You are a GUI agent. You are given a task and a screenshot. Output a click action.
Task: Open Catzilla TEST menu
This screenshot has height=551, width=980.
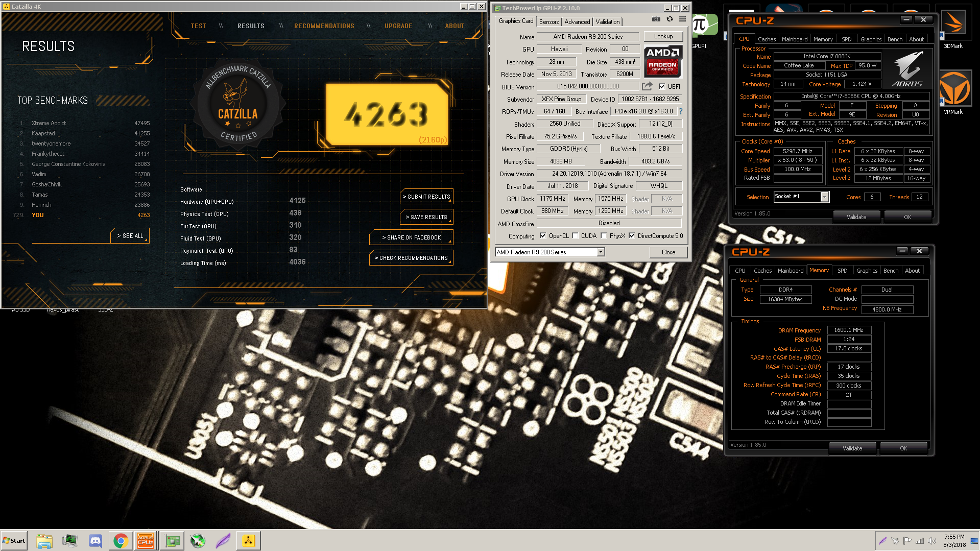pyautogui.click(x=199, y=26)
